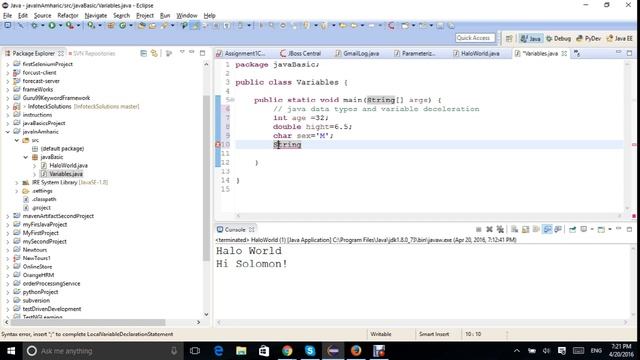Click the Debug bug icon in the toolbar
This screenshot has width=640, height=360.
[x=34, y=25]
